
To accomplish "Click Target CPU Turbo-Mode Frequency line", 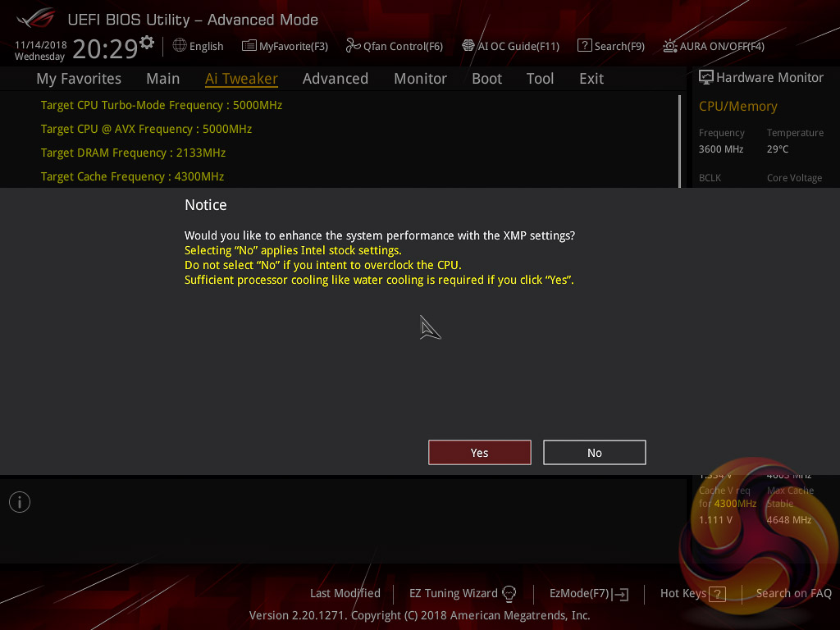I will [162, 105].
